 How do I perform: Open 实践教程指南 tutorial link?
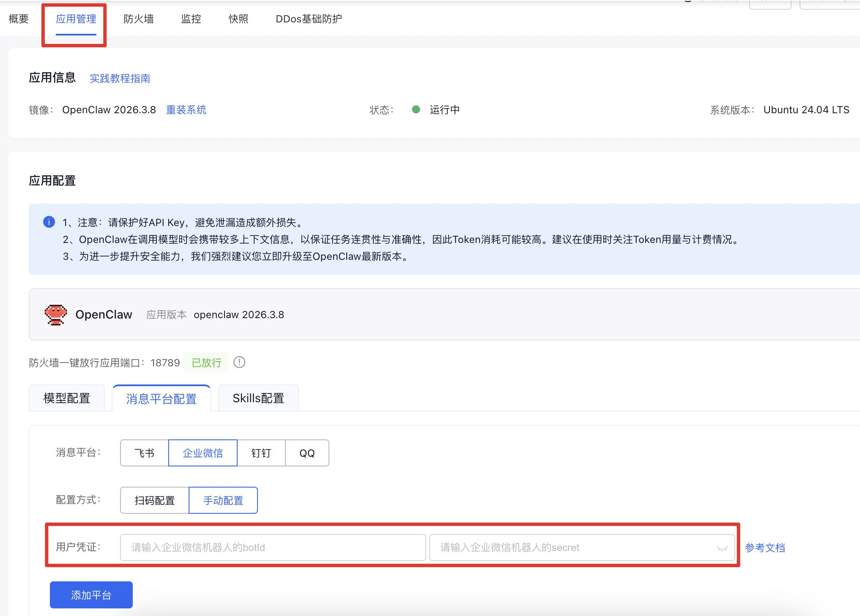(120, 79)
